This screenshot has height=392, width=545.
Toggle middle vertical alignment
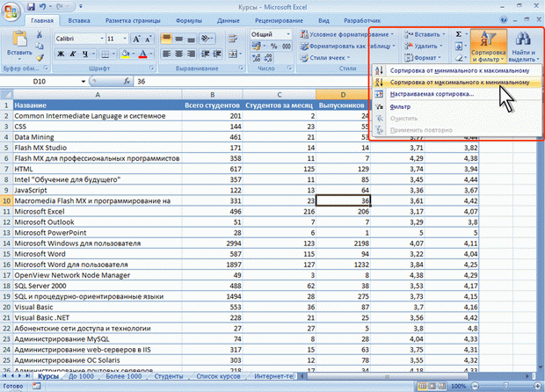coord(179,38)
